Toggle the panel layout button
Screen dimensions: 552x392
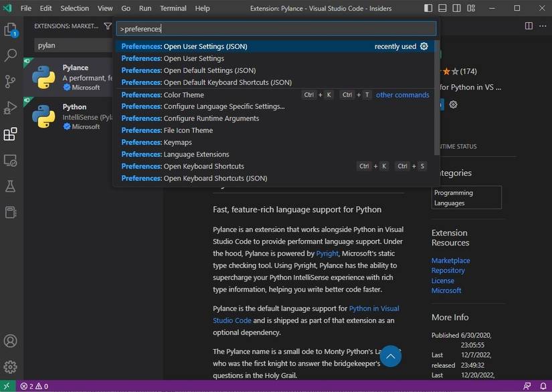pos(458,8)
